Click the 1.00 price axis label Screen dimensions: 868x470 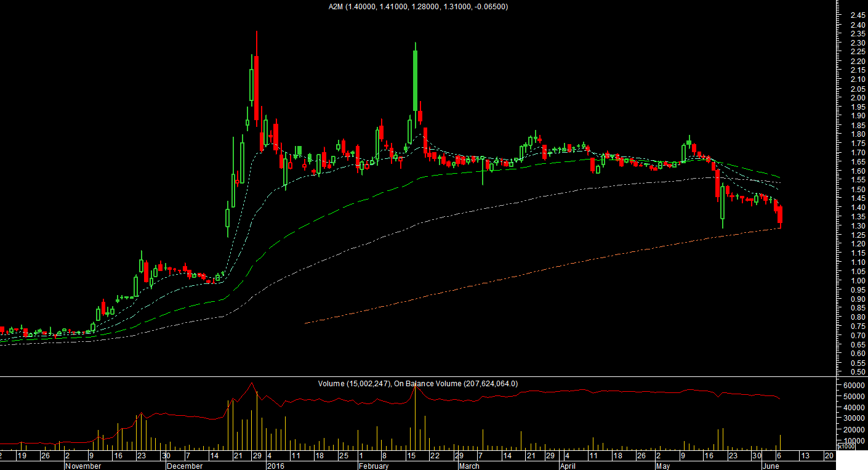(x=857, y=280)
